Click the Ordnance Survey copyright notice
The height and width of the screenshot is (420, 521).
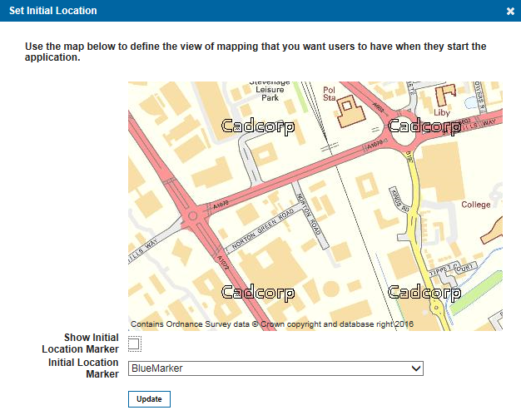272,324
